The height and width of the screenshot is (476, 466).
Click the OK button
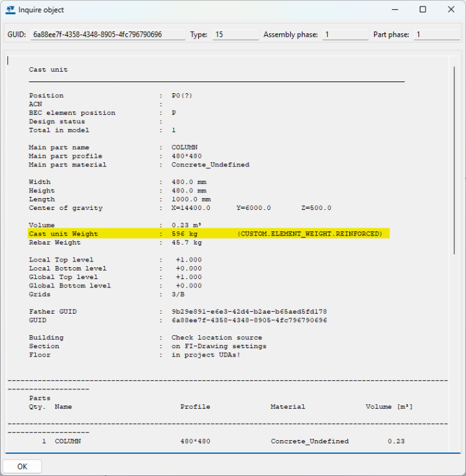coord(22,466)
